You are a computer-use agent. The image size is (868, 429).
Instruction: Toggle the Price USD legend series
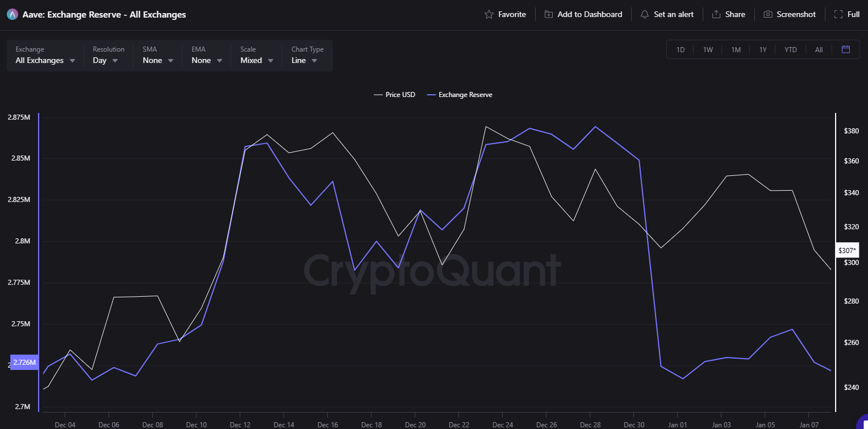click(394, 95)
